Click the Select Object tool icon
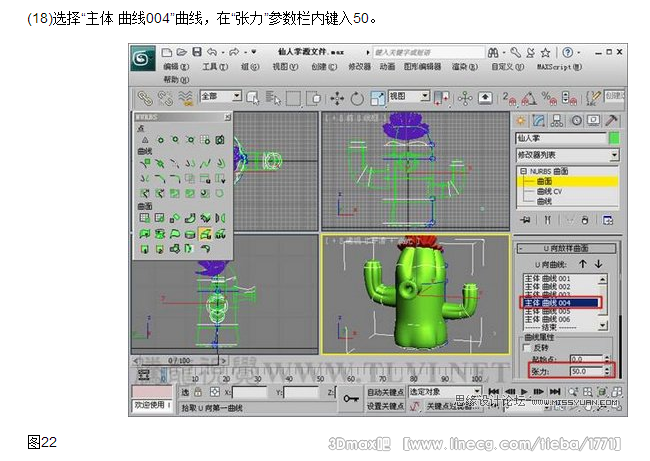The image size is (650, 461). [x=253, y=98]
